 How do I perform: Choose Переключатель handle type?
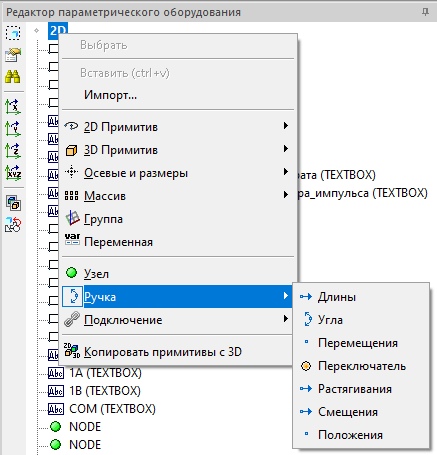click(x=361, y=366)
